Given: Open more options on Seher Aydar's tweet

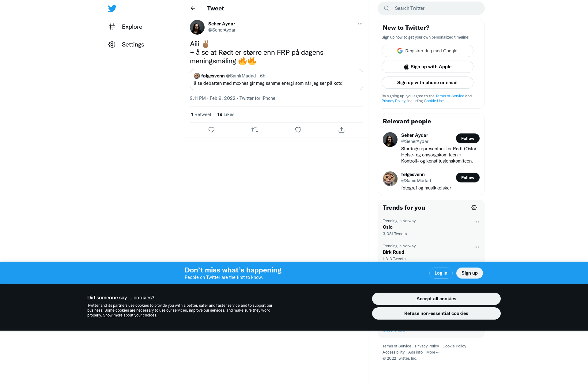Looking at the screenshot, I should (x=360, y=24).
